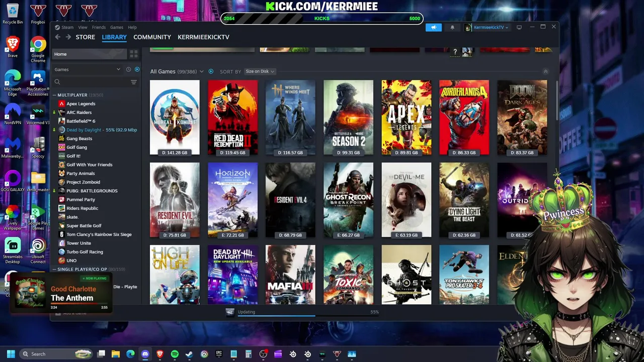Open the unknown question-mark item on the shelf
This screenshot has height=362, width=644.
[x=455, y=52]
